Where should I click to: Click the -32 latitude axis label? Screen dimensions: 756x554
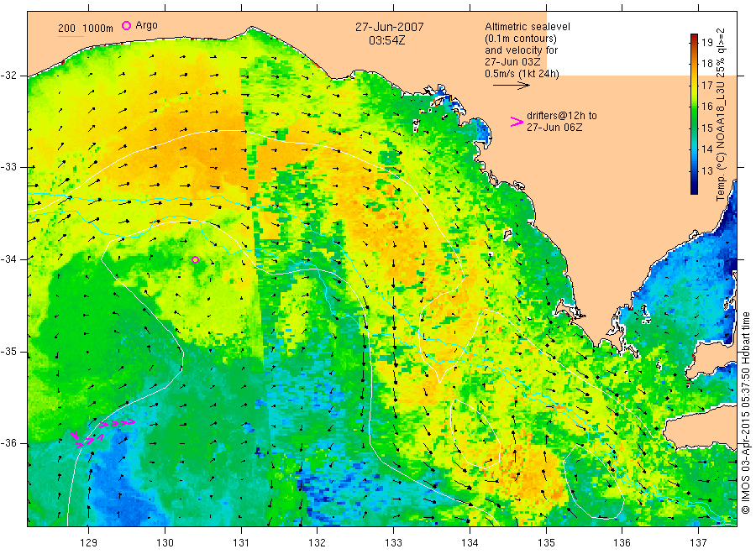pos(9,76)
